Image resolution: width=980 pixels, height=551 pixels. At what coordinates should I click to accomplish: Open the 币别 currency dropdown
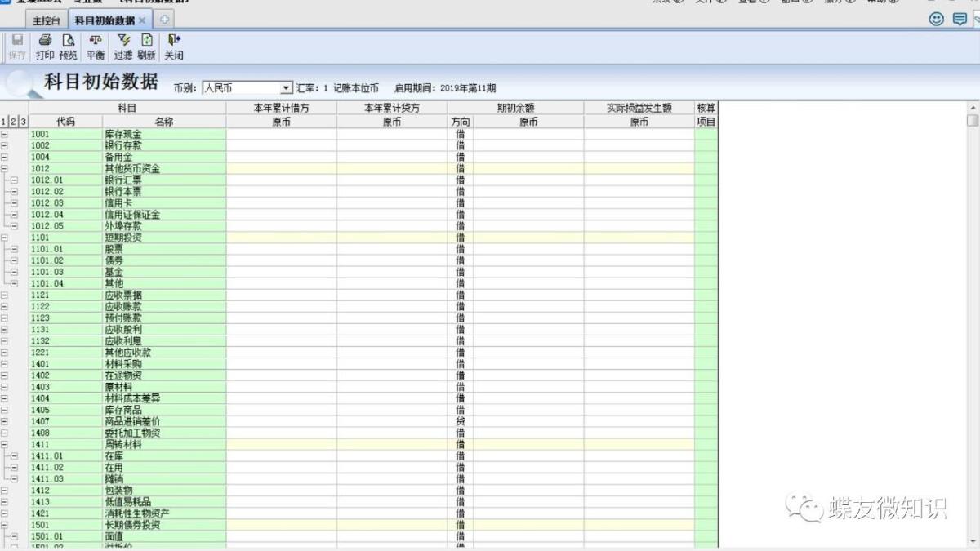tap(286, 88)
